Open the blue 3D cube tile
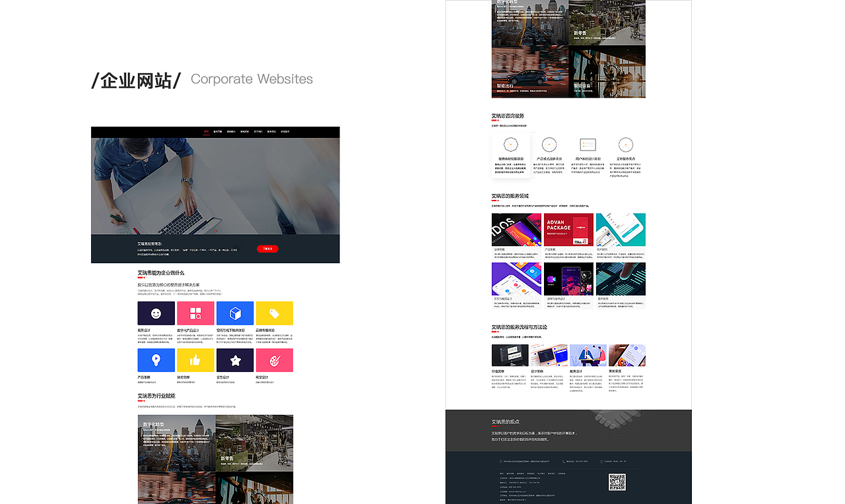Viewport: 845px width, 504px height. tap(235, 313)
